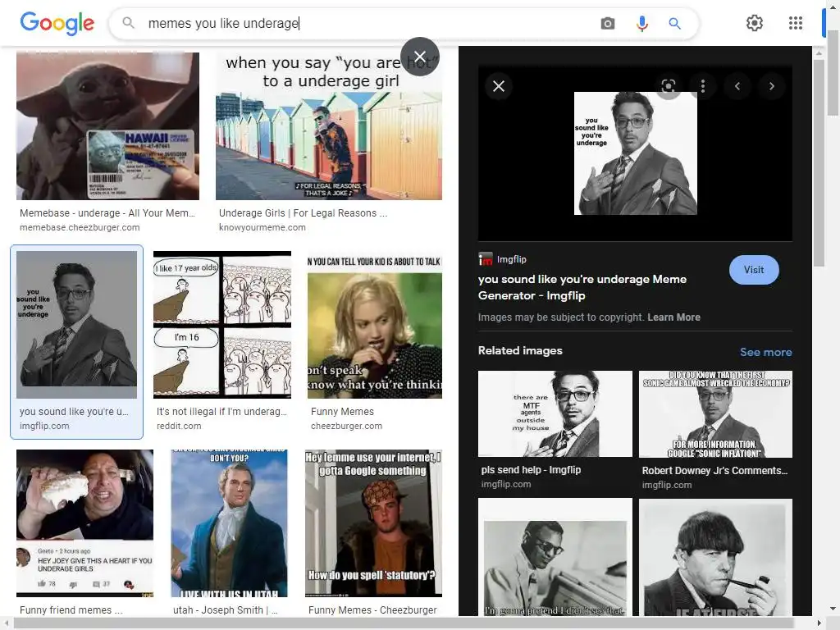Close the round overlay X over results
840x630 pixels.
click(x=420, y=57)
